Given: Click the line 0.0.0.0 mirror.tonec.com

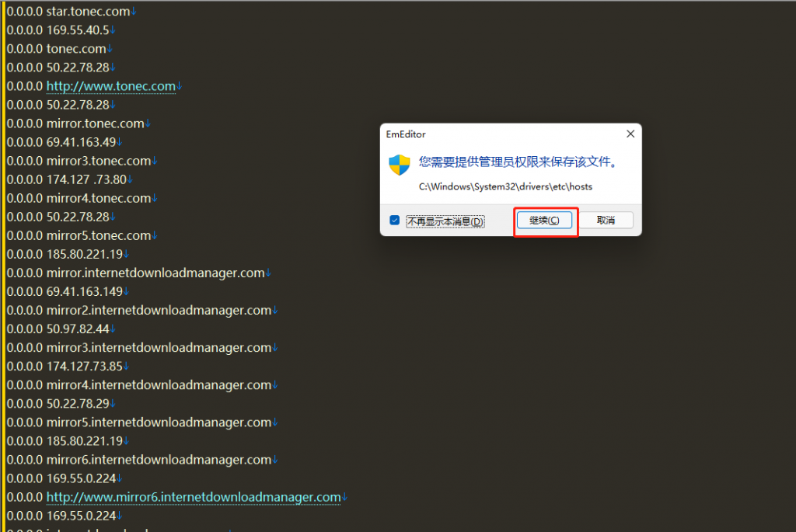Looking at the screenshot, I should 75,123.
